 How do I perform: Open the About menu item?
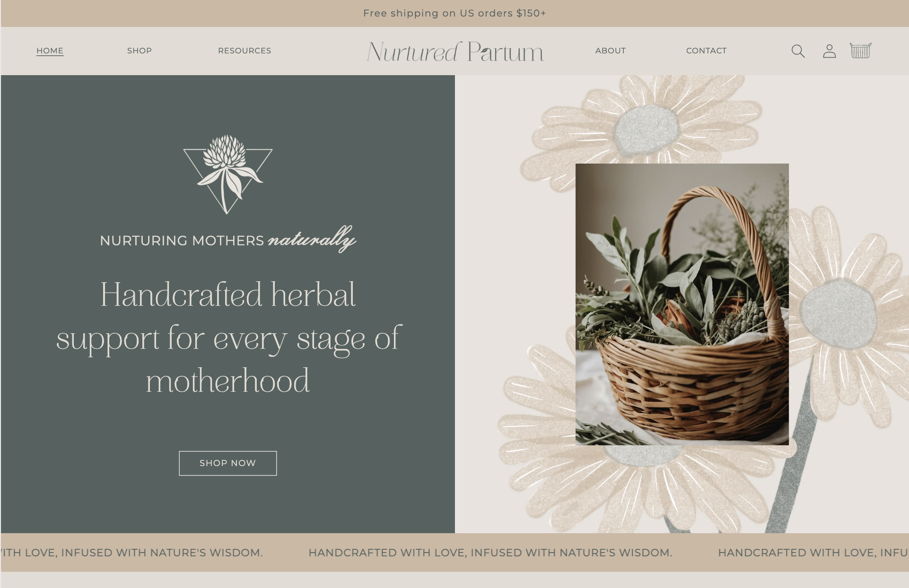click(611, 51)
